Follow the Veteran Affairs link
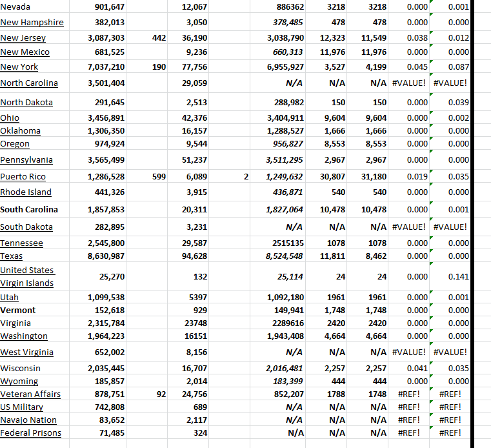This screenshot has width=491, height=448. coord(30,394)
